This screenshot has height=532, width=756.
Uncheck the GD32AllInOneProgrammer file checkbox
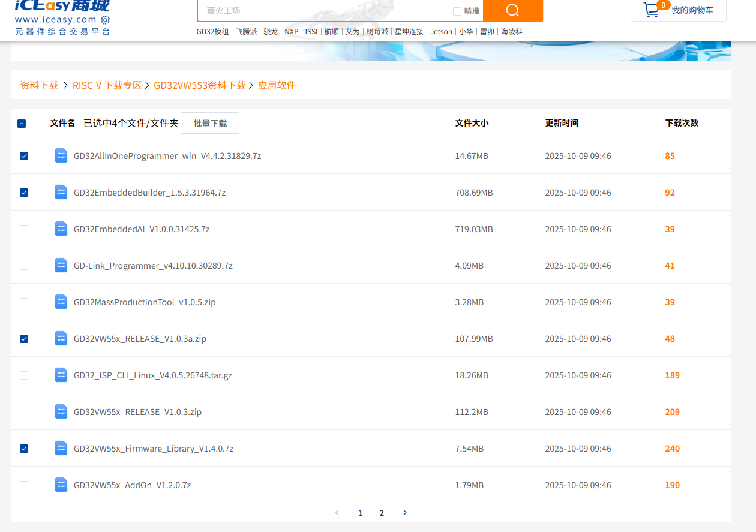pyautogui.click(x=24, y=156)
